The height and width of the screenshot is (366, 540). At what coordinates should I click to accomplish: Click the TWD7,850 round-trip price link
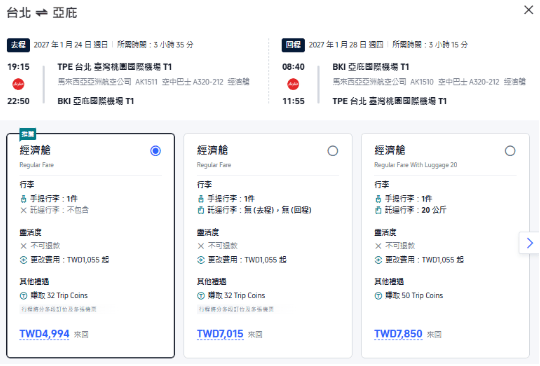click(398, 334)
